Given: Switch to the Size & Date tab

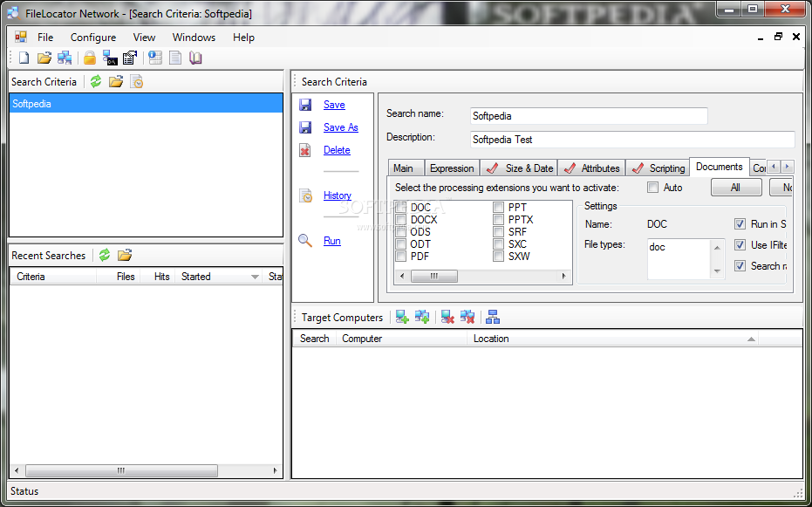Looking at the screenshot, I should pos(520,168).
